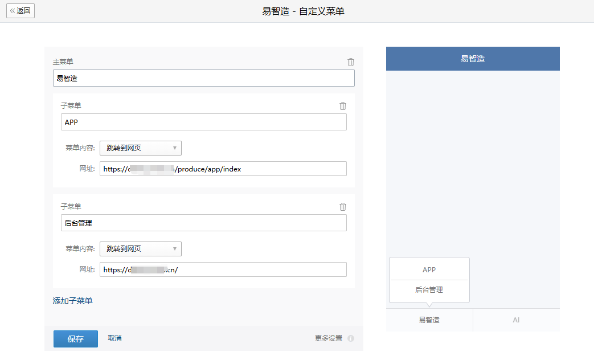Delete the main menu with trash icon
The width and height of the screenshot is (594, 364).
tap(351, 62)
